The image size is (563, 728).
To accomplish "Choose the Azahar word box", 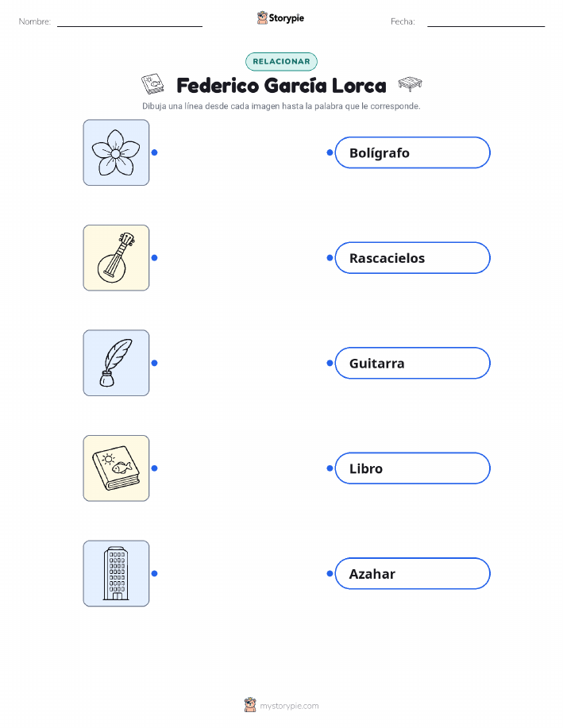I will point(412,573).
